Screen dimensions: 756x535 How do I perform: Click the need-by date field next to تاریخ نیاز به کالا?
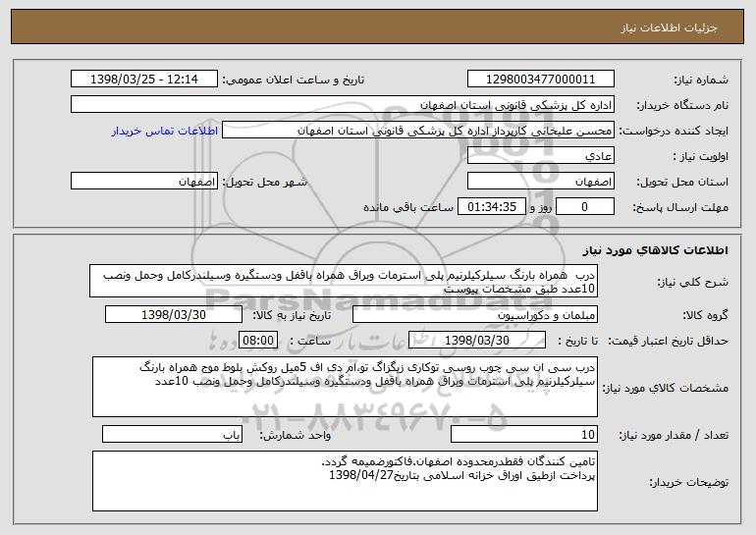[174, 315]
